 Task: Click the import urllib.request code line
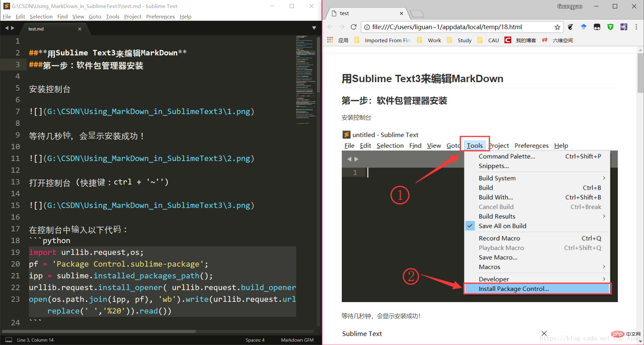tap(86, 252)
